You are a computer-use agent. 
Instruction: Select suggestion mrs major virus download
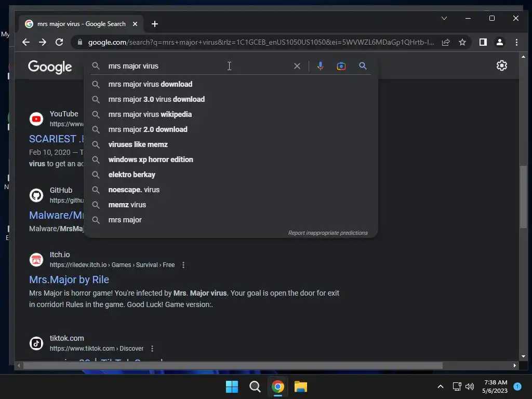231,84
